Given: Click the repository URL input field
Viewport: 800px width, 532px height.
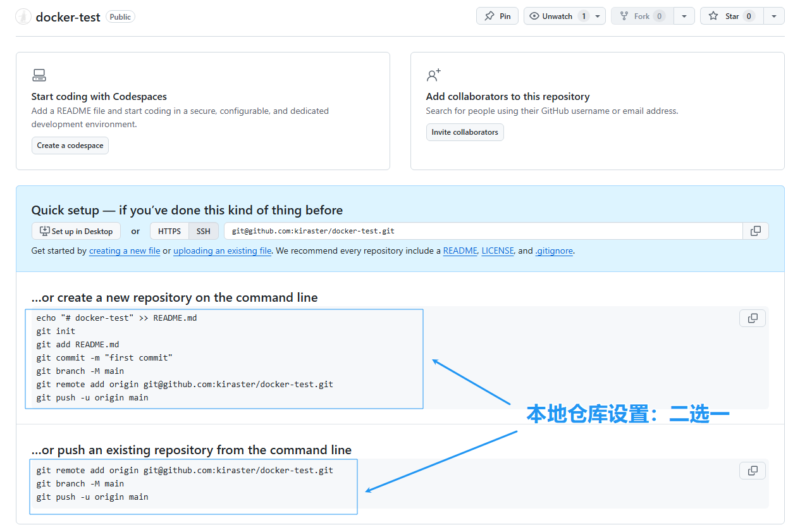Looking at the screenshot, I should click(x=483, y=231).
